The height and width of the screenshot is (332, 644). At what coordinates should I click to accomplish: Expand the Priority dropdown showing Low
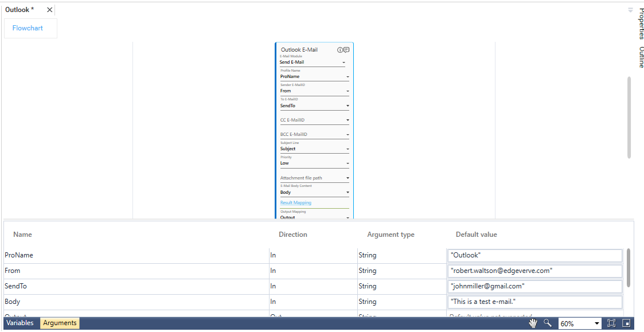pos(348,163)
